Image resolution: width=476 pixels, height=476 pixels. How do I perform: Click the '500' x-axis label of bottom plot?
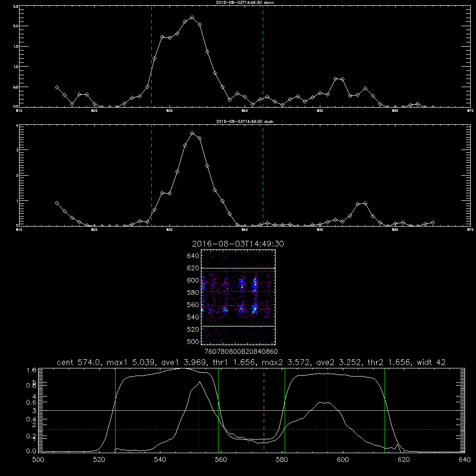tap(38, 460)
